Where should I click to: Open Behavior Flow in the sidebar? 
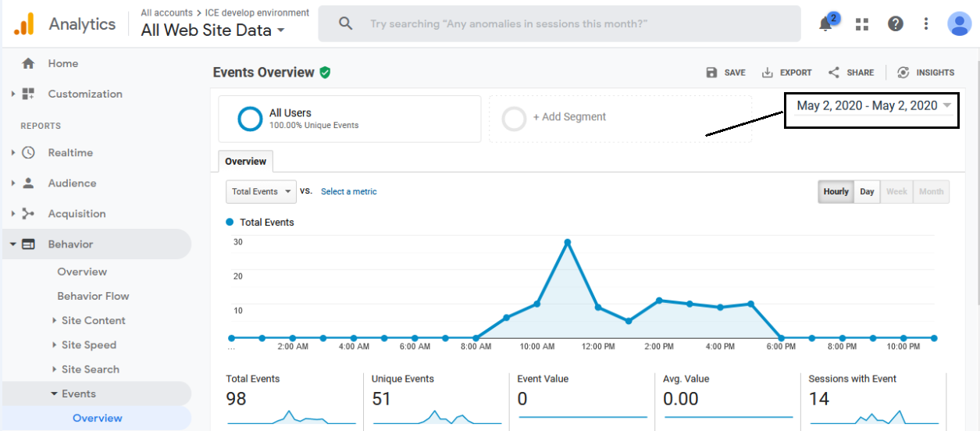93,296
